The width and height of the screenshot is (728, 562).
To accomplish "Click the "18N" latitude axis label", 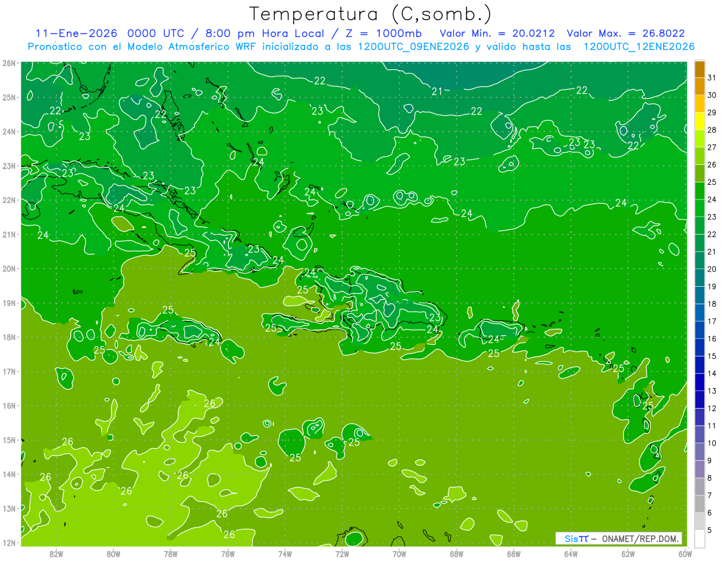I will pyautogui.click(x=9, y=337).
